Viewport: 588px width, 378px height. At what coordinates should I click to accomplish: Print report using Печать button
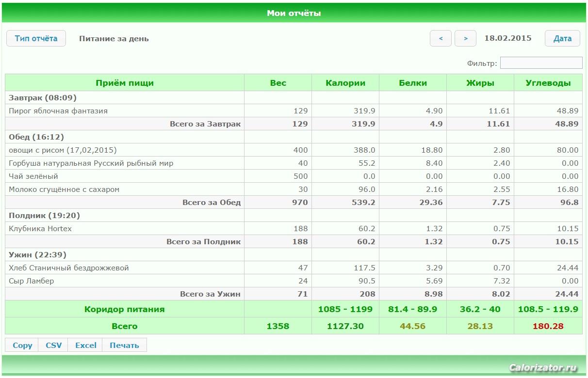(x=124, y=345)
